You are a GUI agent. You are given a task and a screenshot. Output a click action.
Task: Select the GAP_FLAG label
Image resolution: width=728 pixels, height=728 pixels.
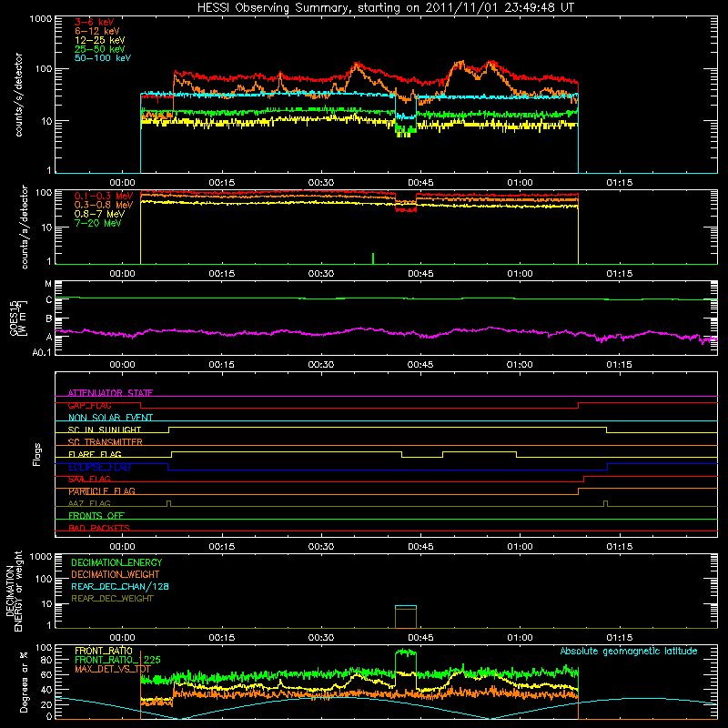click(x=89, y=405)
